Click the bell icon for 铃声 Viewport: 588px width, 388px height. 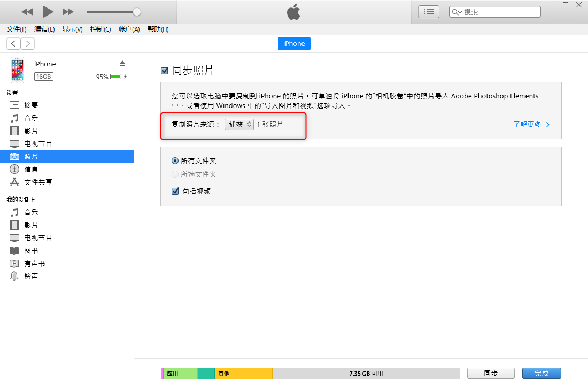(x=14, y=276)
